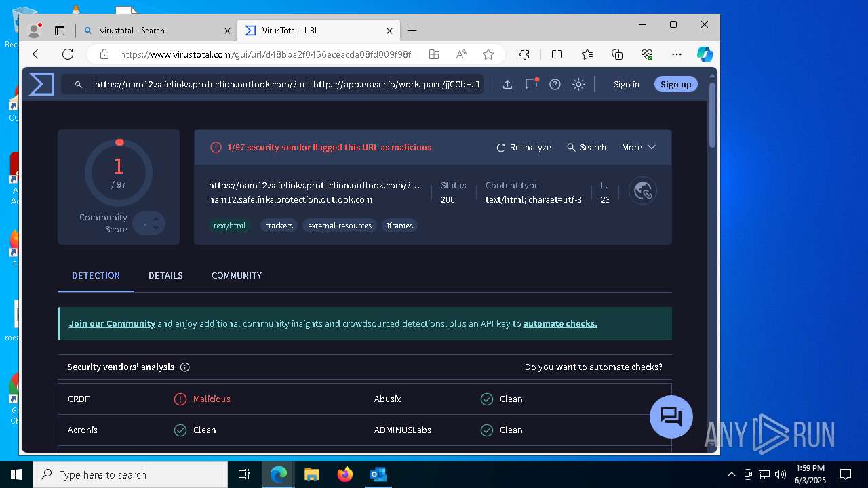
Task: Open Task View on the taskbar
Action: (x=244, y=474)
